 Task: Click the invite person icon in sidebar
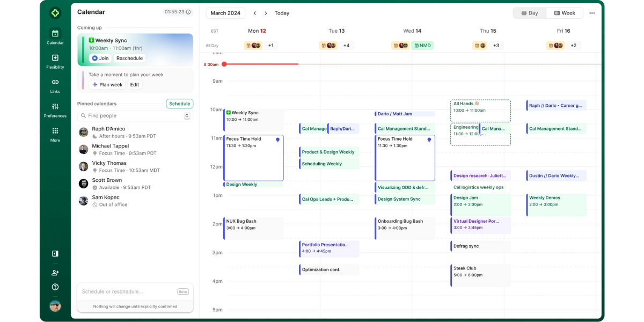[55, 273]
